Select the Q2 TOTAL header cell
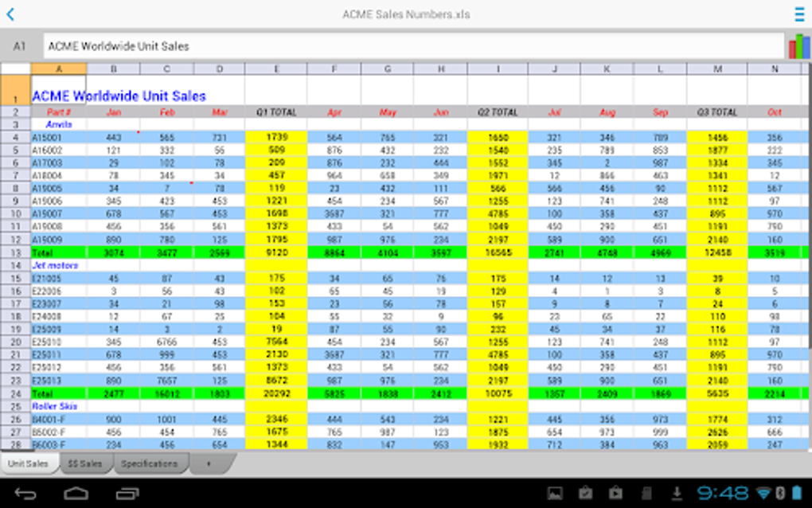Screen dimensions: 812x508 [x=498, y=111]
